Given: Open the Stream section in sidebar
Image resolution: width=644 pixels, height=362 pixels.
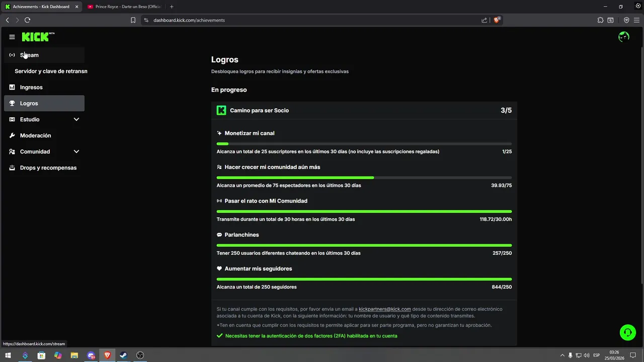Looking at the screenshot, I should [x=44, y=55].
